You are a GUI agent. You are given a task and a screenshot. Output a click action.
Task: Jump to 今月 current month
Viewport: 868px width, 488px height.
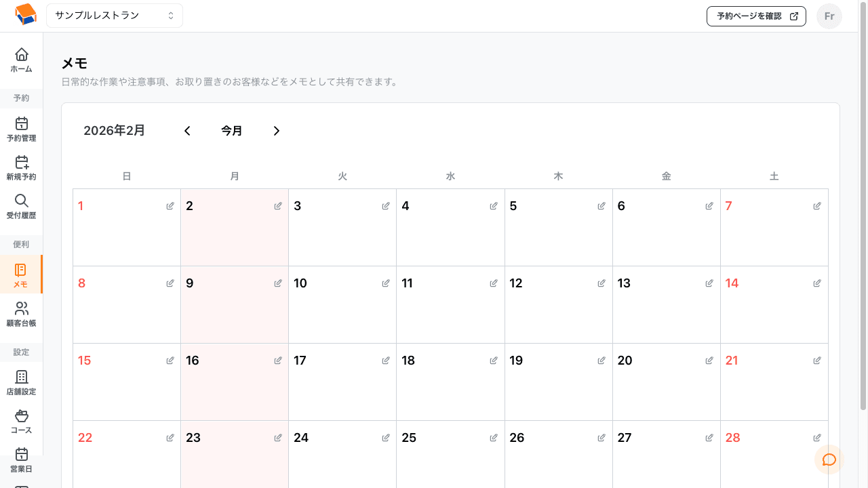pos(232,131)
